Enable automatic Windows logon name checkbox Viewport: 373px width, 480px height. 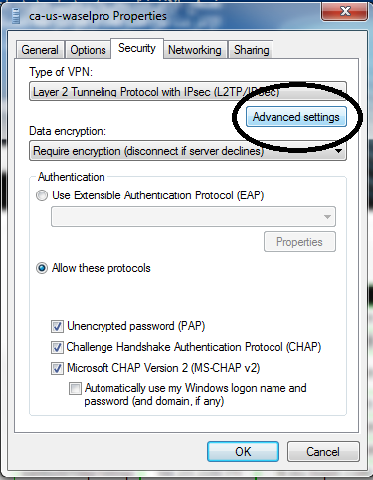click(x=75, y=389)
